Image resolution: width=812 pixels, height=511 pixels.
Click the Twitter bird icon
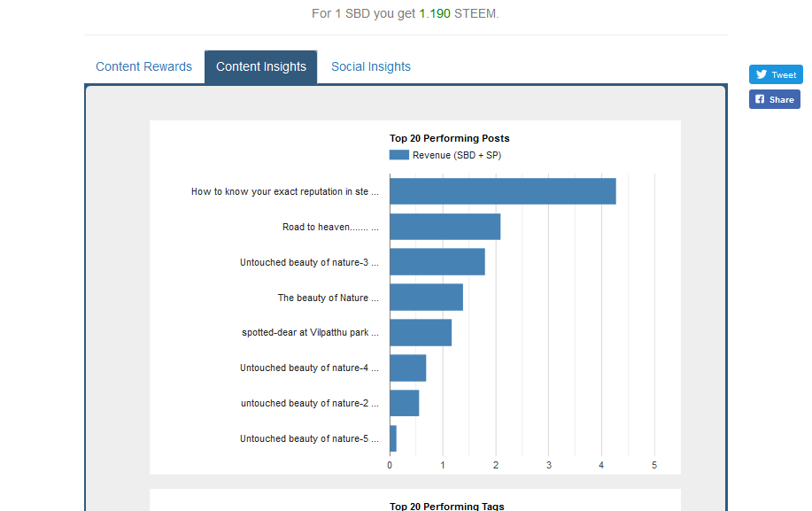click(x=762, y=74)
